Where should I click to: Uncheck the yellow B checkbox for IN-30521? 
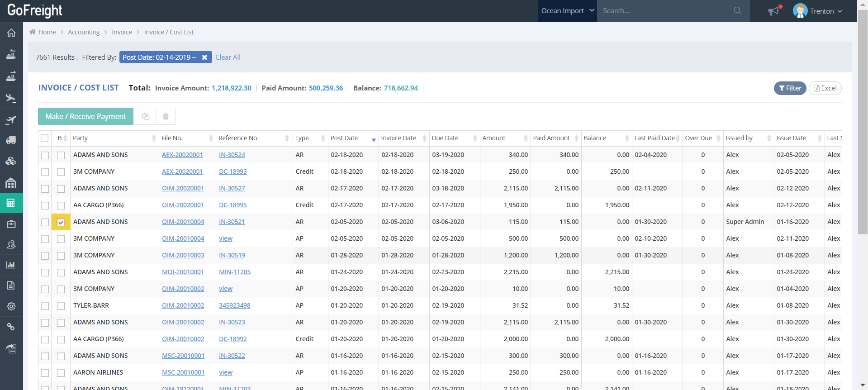tap(61, 222)
